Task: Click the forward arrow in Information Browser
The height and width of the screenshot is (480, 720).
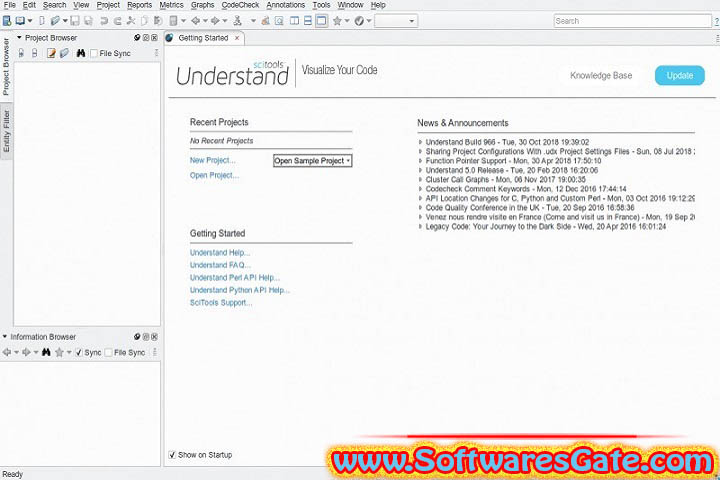Action: click(26, 352)
